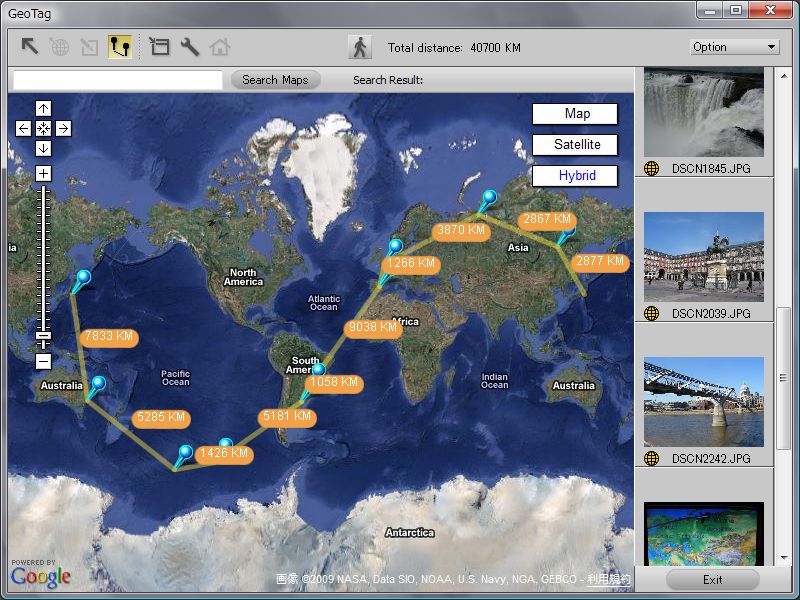This screenshot has height=600, width=800.
Task: Select the plaza photo thumbnail DSCN2039
Action: [x=704, y=257]
